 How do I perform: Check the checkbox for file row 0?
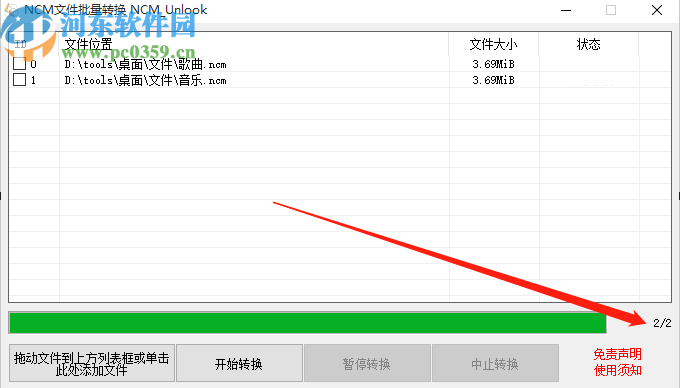pos(19,64)
